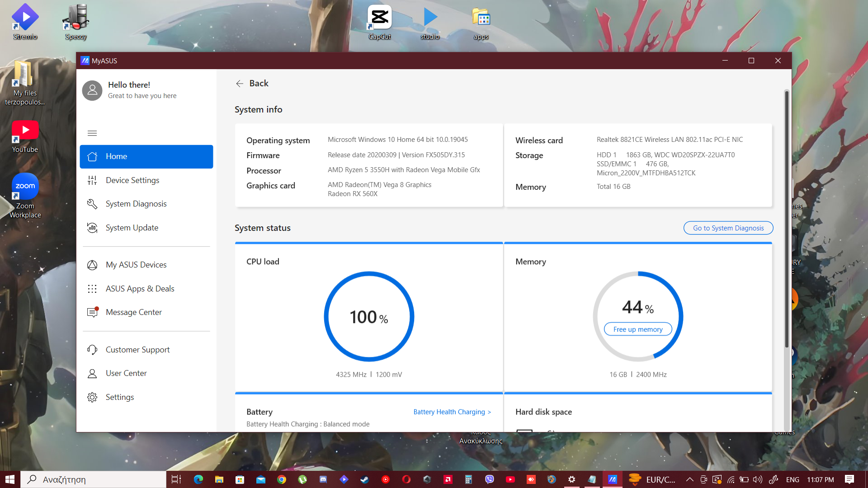The image size is (868, 488).
Task: Click 'Battery Health Charging : Balanced mode' text
Action: pos(308,424)
